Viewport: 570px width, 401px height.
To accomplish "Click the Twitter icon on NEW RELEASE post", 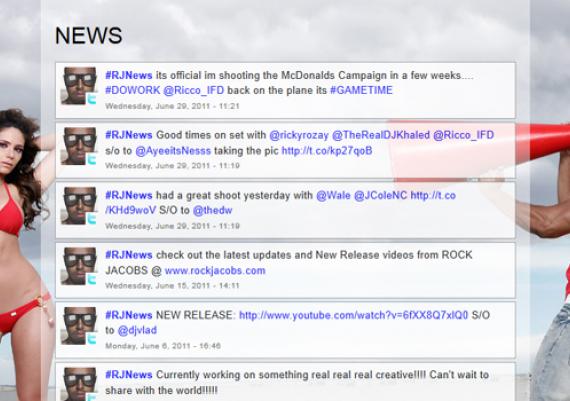I will point(92,339).
